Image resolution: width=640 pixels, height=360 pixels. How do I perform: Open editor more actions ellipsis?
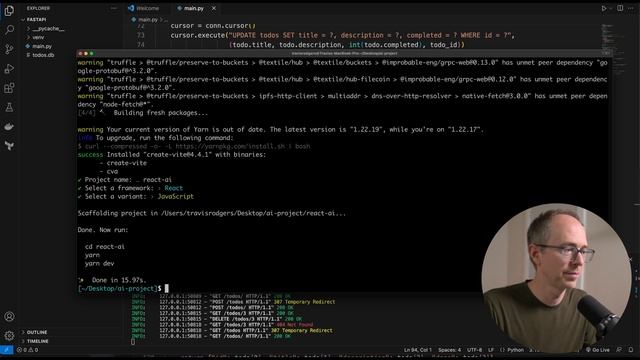pyautogui.click(x=631, y=8)
